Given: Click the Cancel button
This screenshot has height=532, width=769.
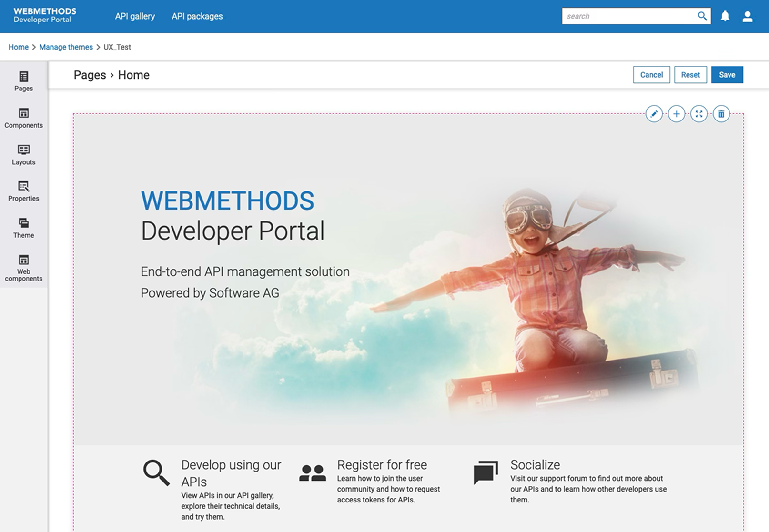Looking at the screenshot, I should point(651,75).
